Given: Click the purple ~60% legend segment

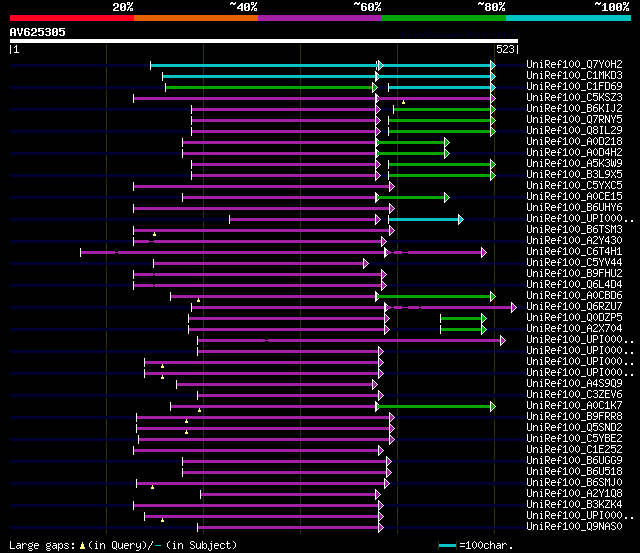Looking at the screenshot, I should [320, 18].
